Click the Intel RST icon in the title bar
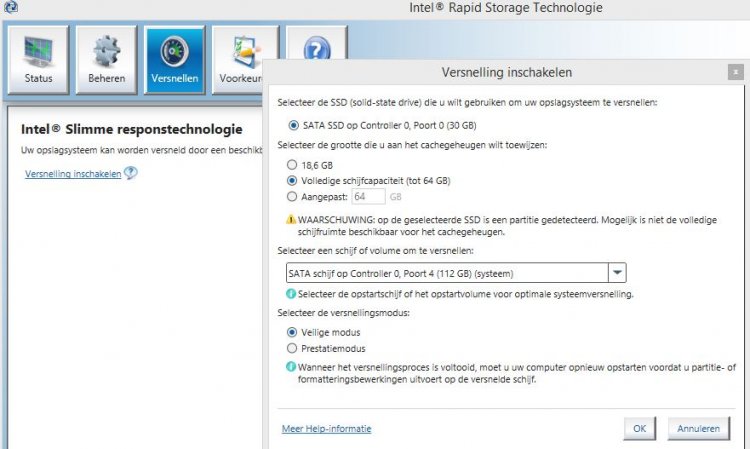 [10, 7]
